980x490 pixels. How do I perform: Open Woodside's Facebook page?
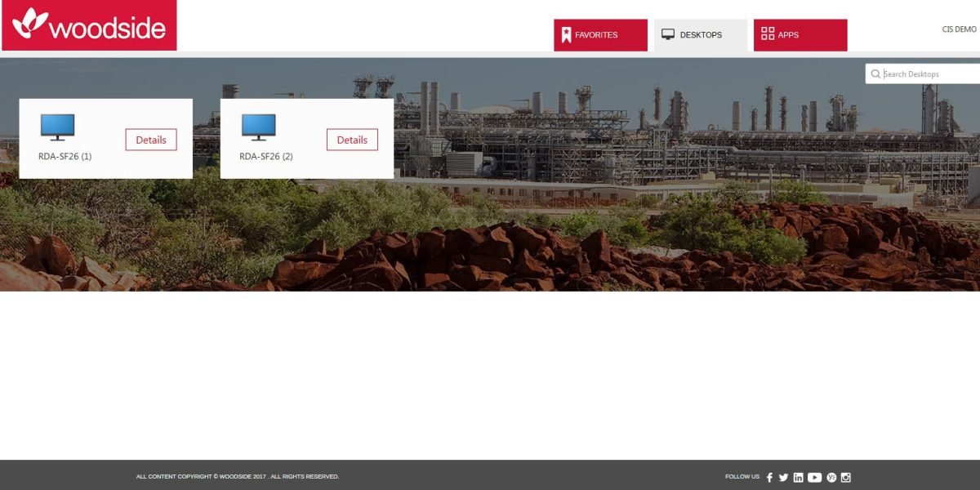point(768,477)
